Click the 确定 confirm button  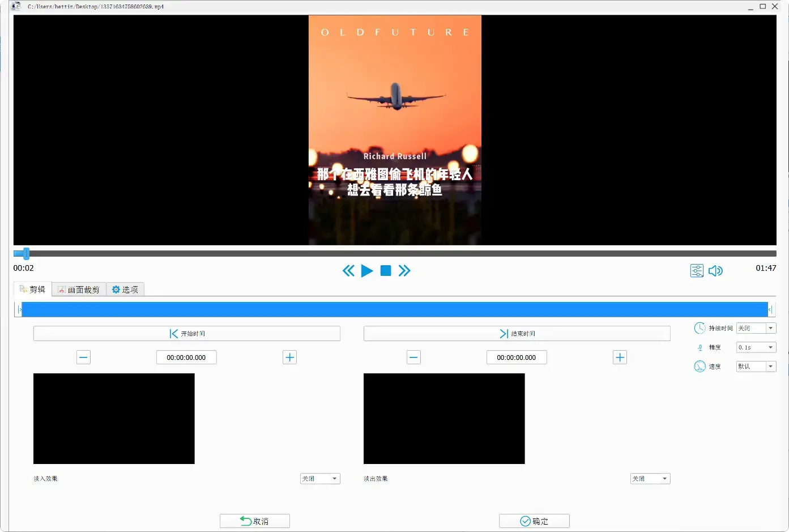click(534, 521)
